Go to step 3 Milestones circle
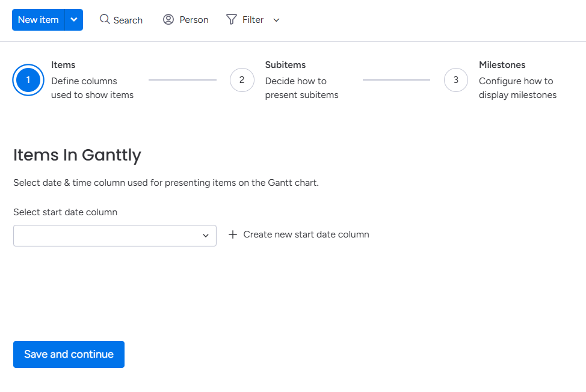The width and height of the screenshot is (586, 392). [455, 80]
